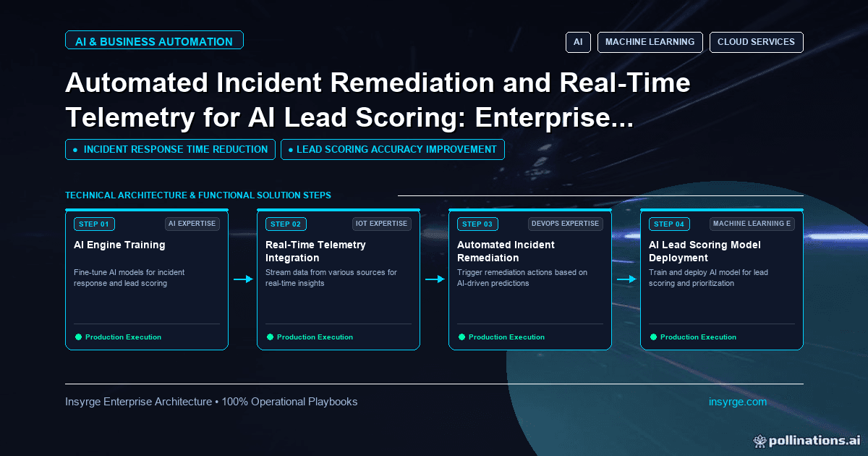Click the main headline about Automated Incident Remediation

[378, 100]
